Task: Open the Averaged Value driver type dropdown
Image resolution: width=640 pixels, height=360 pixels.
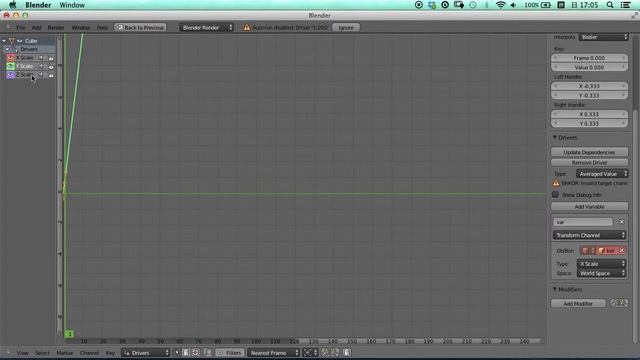Action: coord(602,174)
